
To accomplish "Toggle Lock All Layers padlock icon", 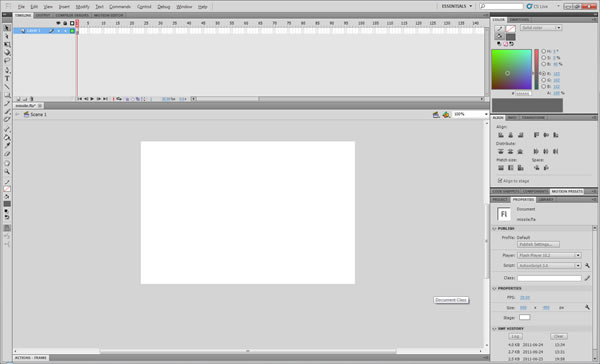I will click(65, 23).
